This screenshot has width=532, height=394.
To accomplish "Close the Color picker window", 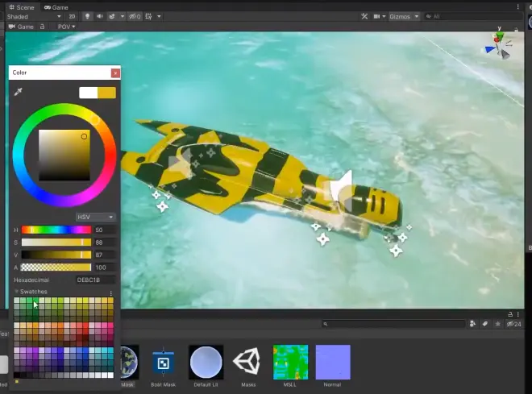I will (115, 73).
